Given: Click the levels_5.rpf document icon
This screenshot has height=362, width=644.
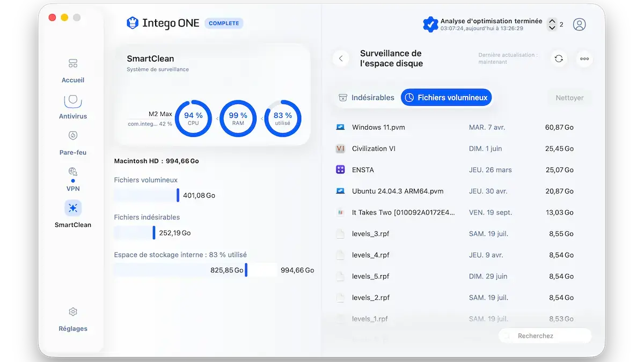Looking at the screenshot, I should tap(340, 276).
